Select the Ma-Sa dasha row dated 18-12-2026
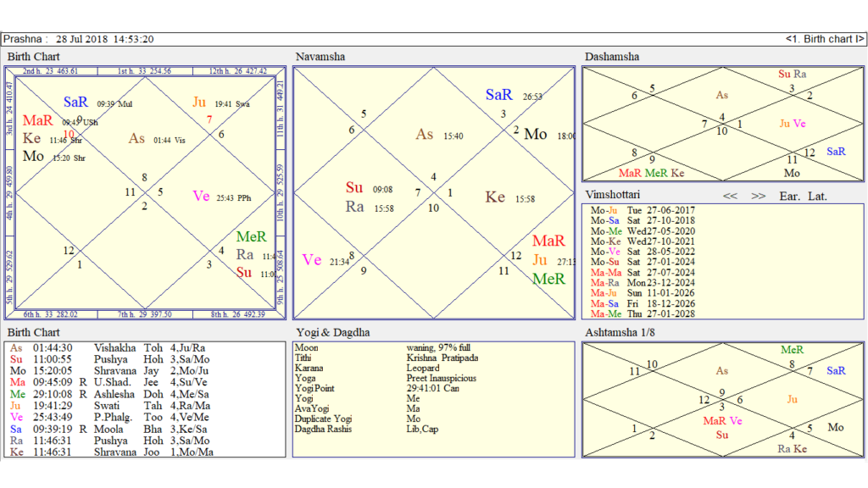The image size is (868, 488). pyautogui.click(x=643, y=303)
